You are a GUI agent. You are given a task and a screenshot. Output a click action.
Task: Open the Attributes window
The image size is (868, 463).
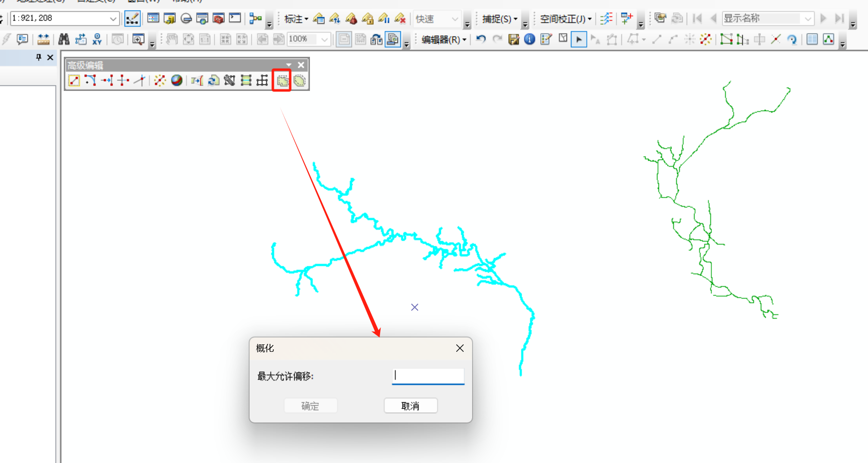[812, 39]
